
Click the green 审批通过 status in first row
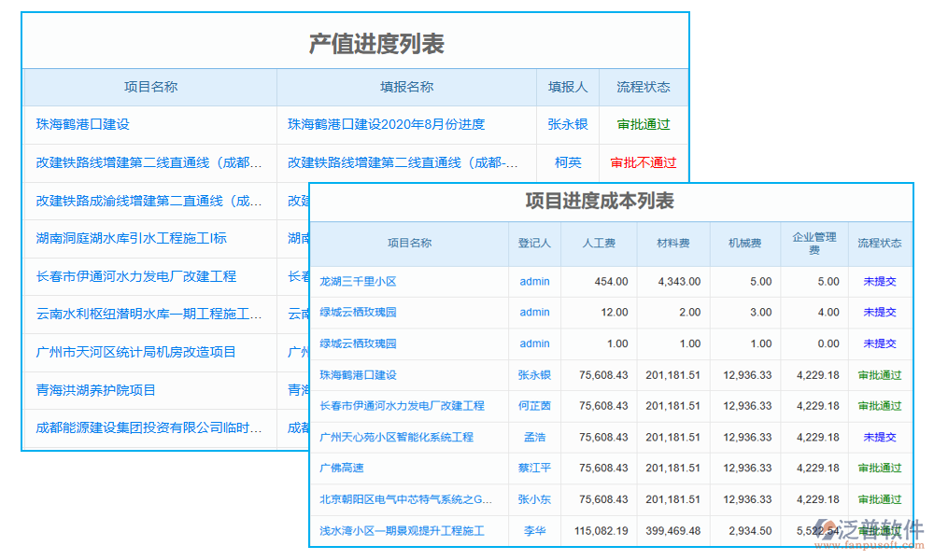click(644, 124)
